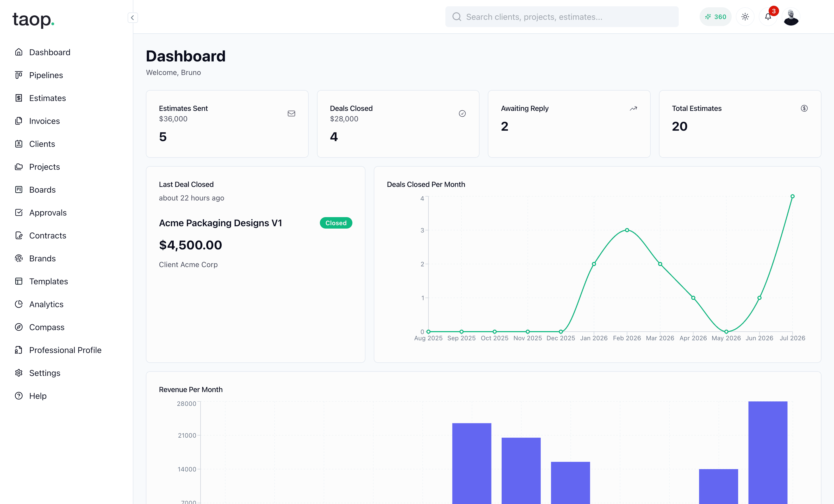Click the Boards menu label
Viewport: 834px width, 504px height.
42,190
